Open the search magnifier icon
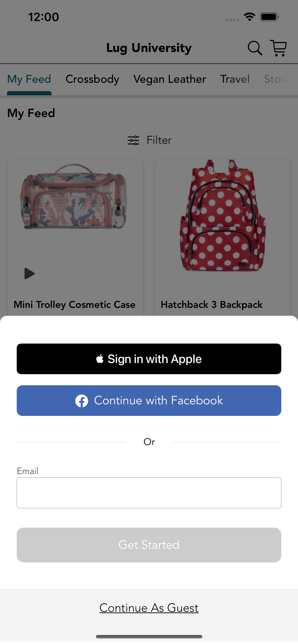This screenshot has width=298, height=644. tap(255, 48)
